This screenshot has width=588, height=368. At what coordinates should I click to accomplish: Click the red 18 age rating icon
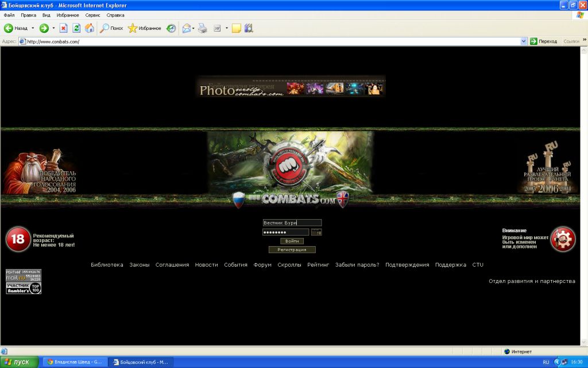coord(18,239)
